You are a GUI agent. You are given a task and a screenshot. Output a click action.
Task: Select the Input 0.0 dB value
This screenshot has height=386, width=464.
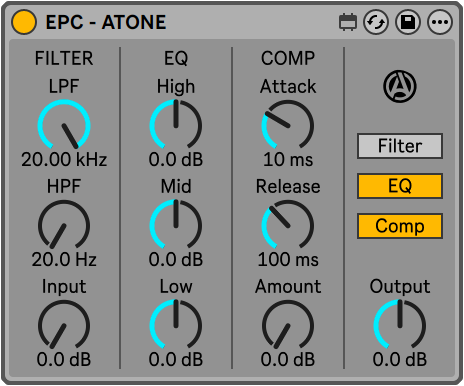(64, 359)
